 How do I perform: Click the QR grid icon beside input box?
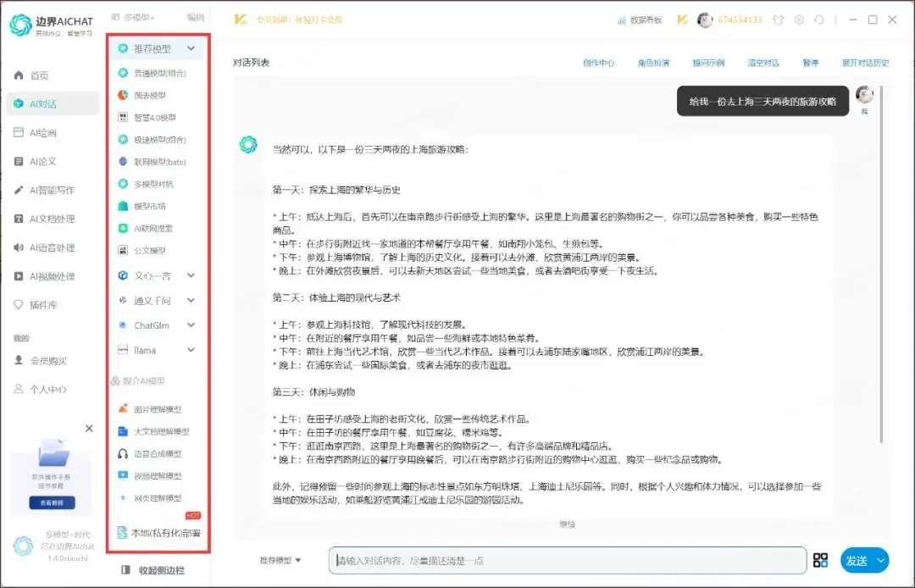[x=820, y=560]
